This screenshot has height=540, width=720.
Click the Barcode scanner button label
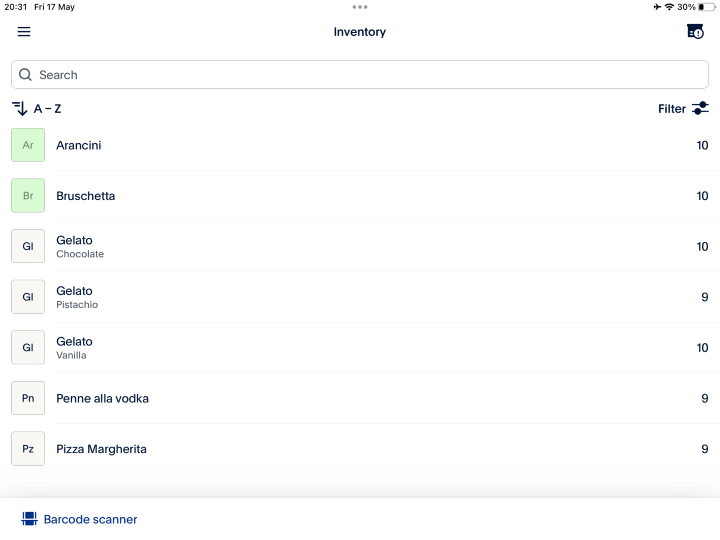click(90, 520)
